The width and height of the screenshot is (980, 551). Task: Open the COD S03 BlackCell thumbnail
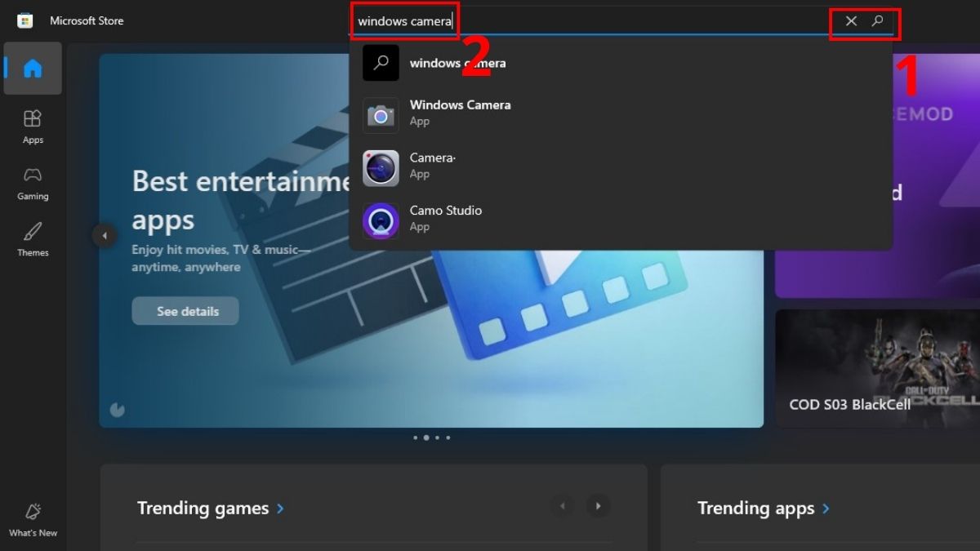[876, 369]
